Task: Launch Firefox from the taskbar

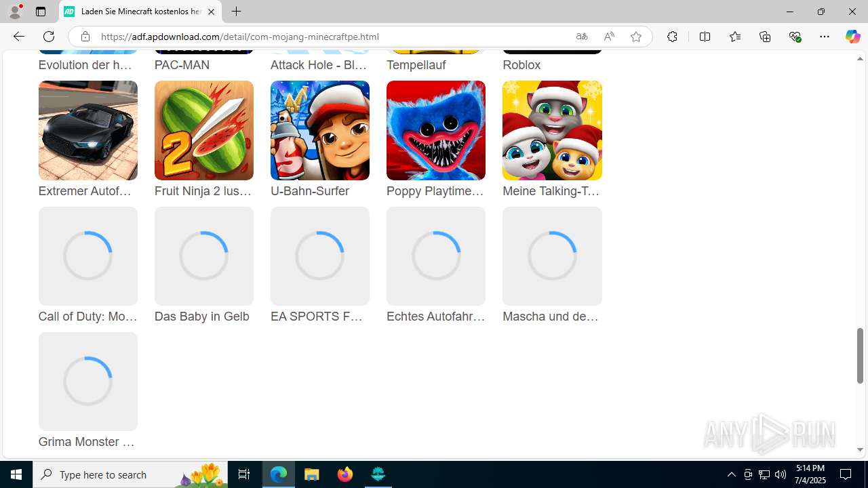Action: 345,474
